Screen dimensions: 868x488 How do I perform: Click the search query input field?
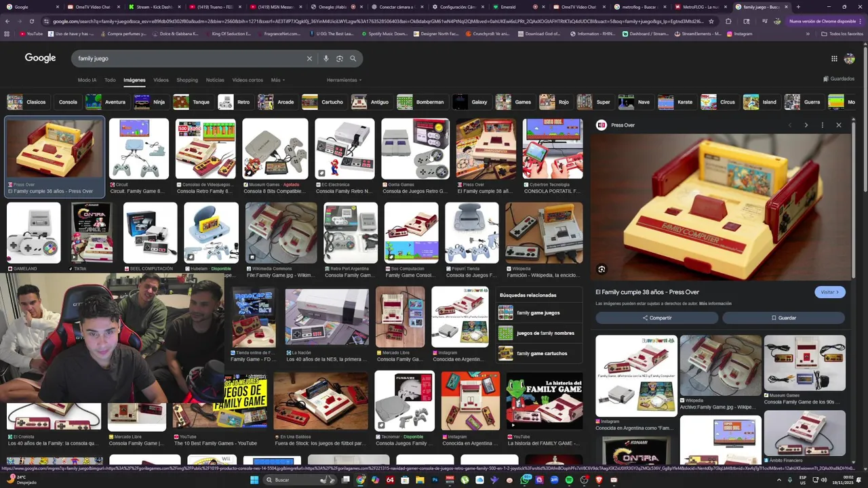[190, 58]
